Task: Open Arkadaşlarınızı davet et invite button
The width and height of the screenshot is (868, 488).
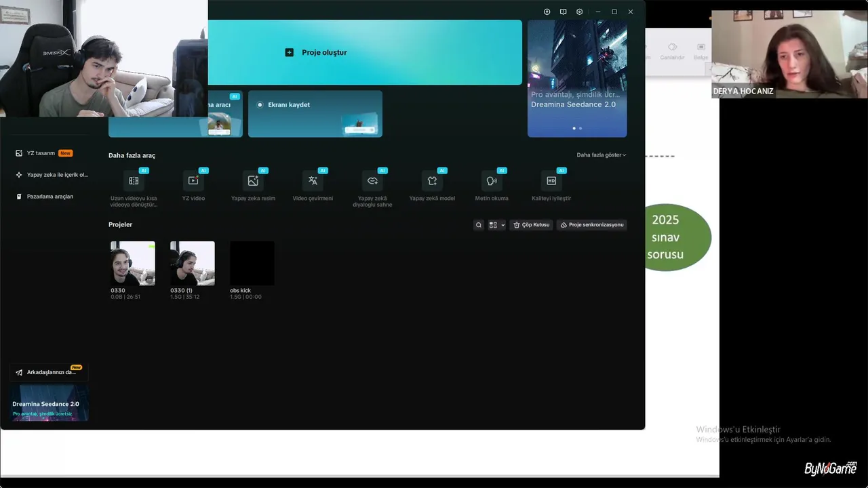Action: [49, 372]
